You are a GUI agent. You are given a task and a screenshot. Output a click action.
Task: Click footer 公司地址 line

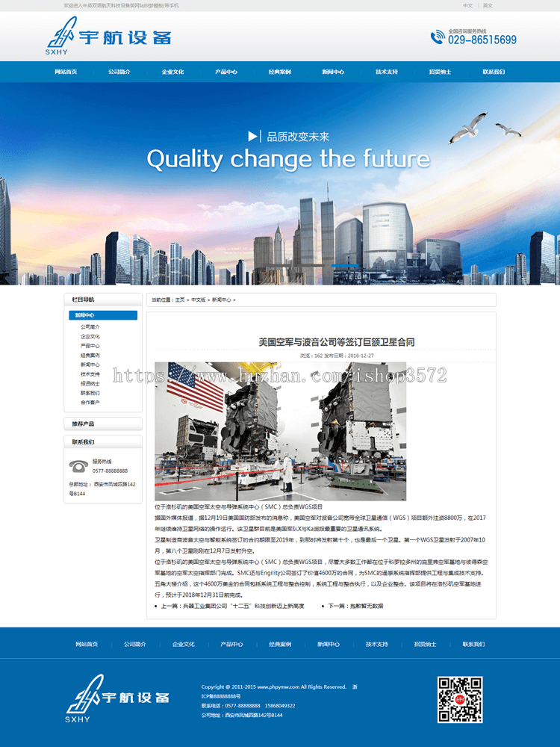pos(242,715)
